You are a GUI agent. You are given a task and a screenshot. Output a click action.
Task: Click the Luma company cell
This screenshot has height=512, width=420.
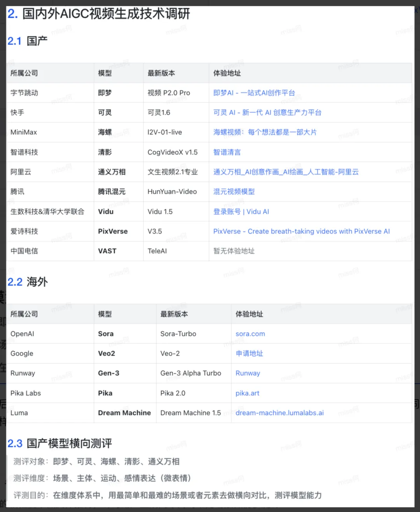(50, 413)
